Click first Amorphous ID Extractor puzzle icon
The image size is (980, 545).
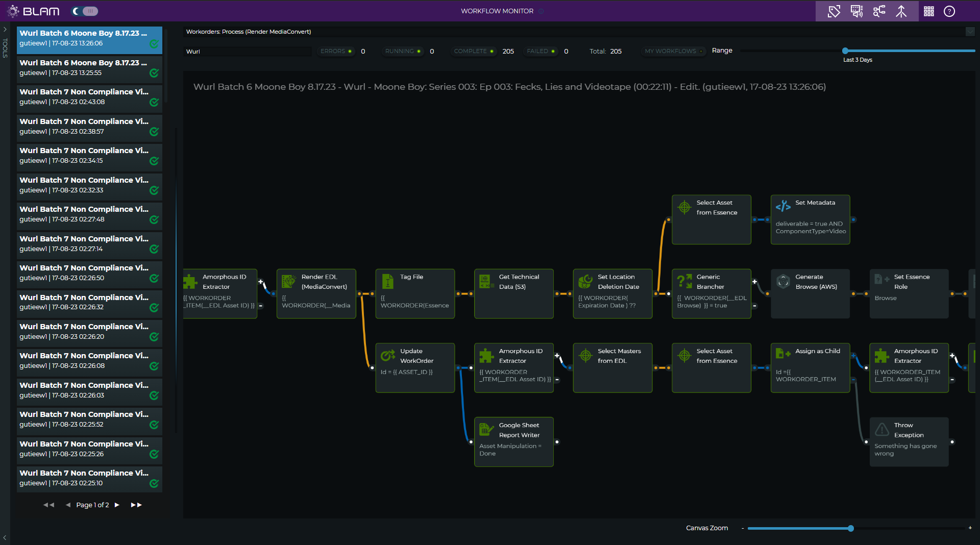click(190, 282)
